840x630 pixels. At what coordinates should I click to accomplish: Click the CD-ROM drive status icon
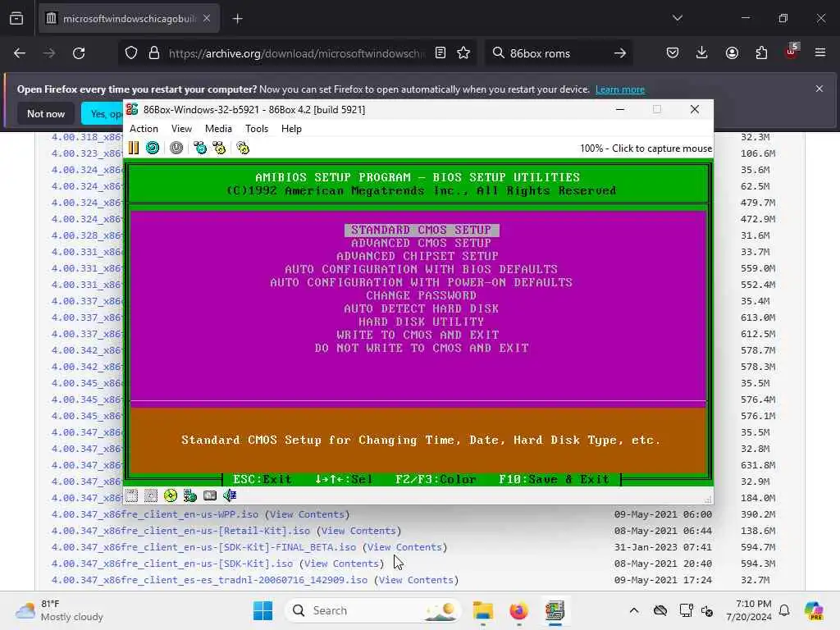coord(171,495)
